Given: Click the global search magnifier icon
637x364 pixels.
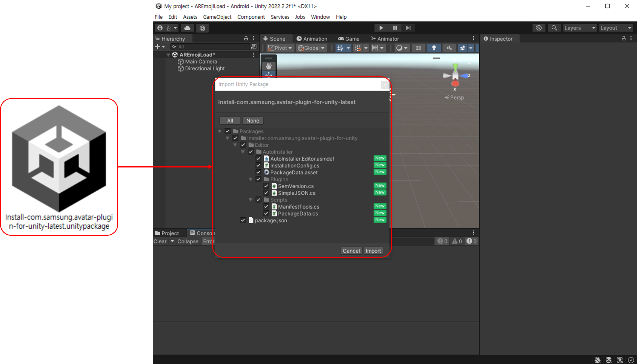Looking at the screenshot, I should point(554,28).
